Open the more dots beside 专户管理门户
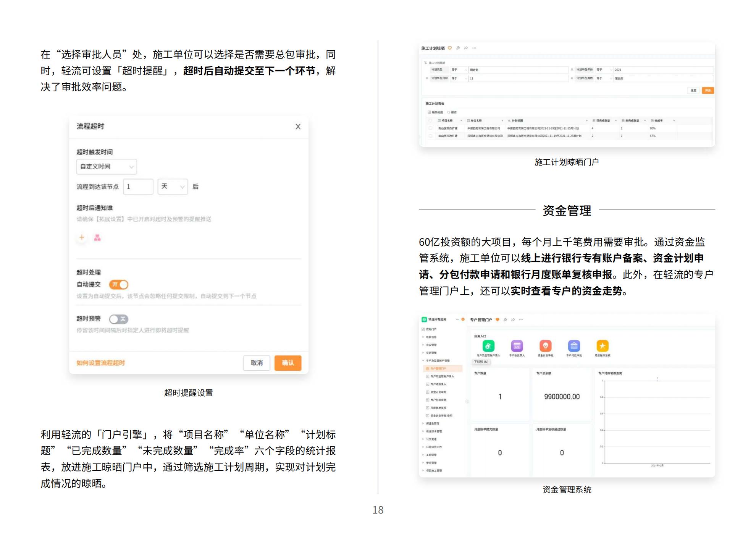Viewport: 756px width, 535px height. (521, 320)
